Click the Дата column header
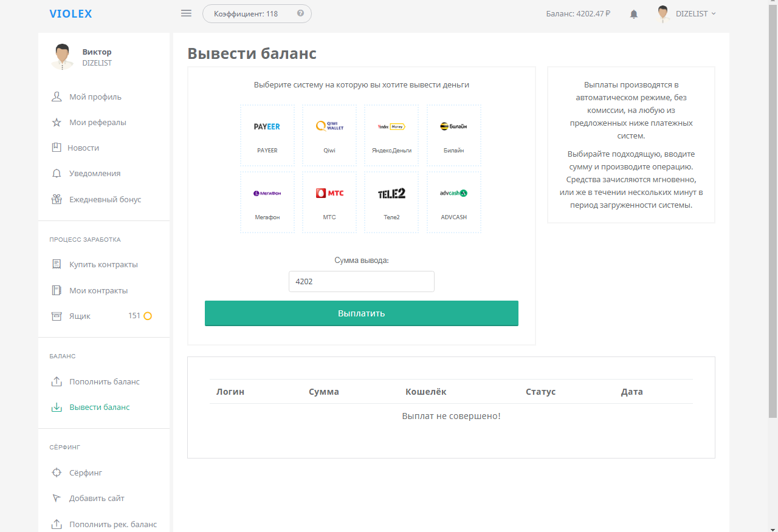Viewport: 778px width, 532px height. 632,392
